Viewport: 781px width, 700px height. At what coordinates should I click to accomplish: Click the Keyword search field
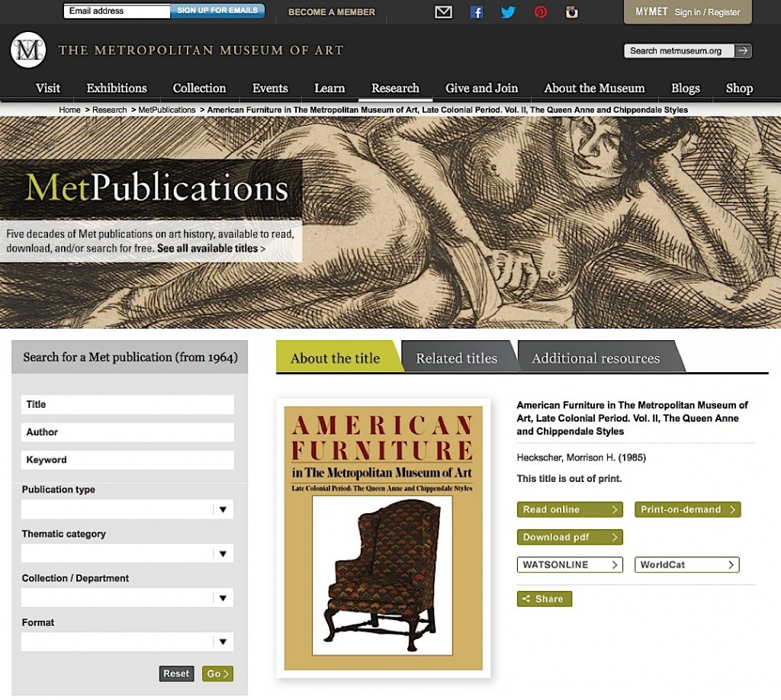[x=127, y=460]
